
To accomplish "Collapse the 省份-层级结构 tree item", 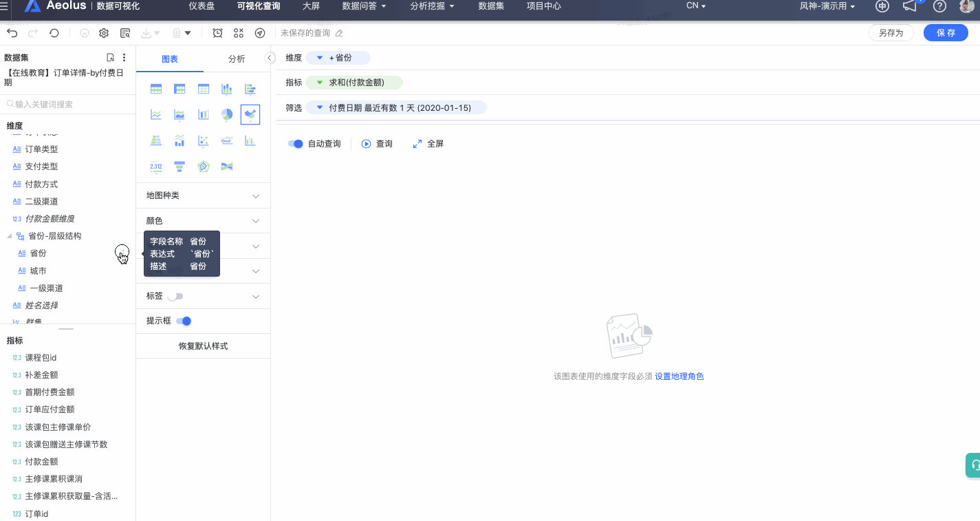I will (x=10, y=235).
